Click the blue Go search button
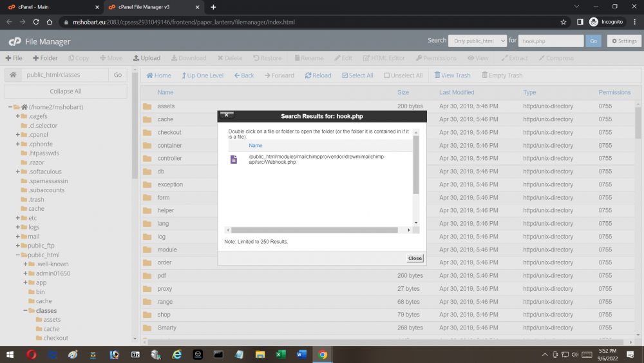Viewport: 644px width, 363px height. (x=594, y=41)
